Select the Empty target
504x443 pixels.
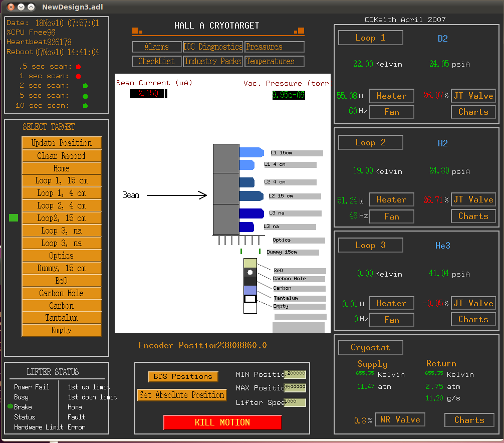click(62, 330)
